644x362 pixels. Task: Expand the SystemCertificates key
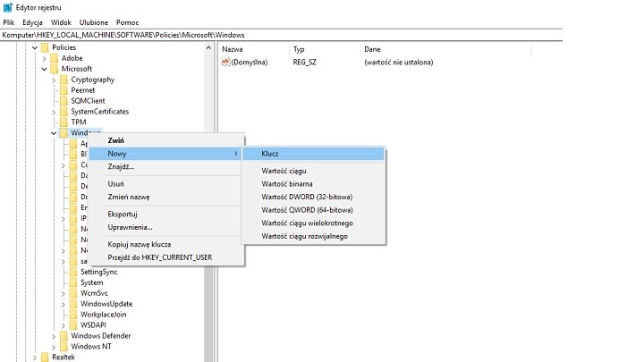(x=54, y=112)
